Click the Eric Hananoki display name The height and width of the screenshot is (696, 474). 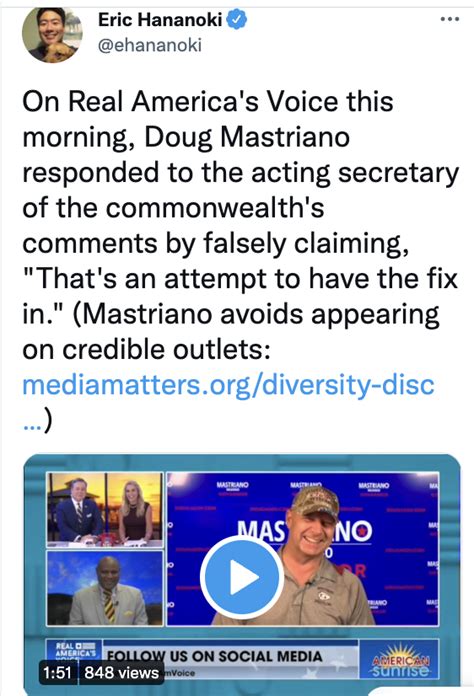click(x=160, y=20)
